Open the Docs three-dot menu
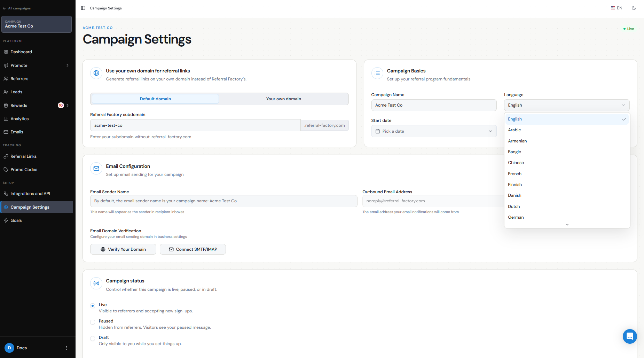 [66, 348]
